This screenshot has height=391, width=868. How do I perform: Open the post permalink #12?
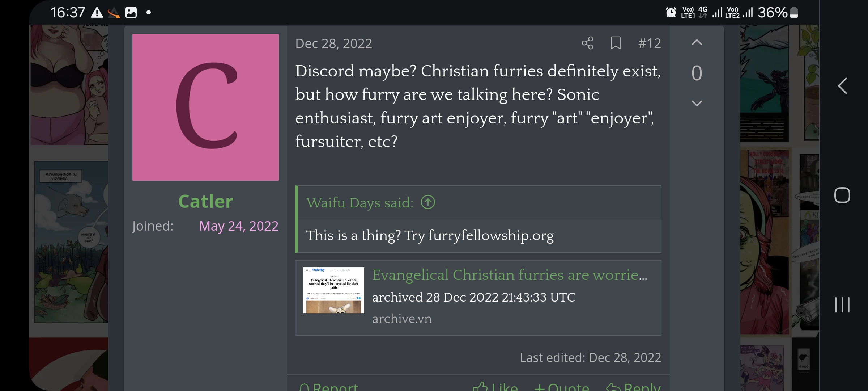tap(650, 43)
